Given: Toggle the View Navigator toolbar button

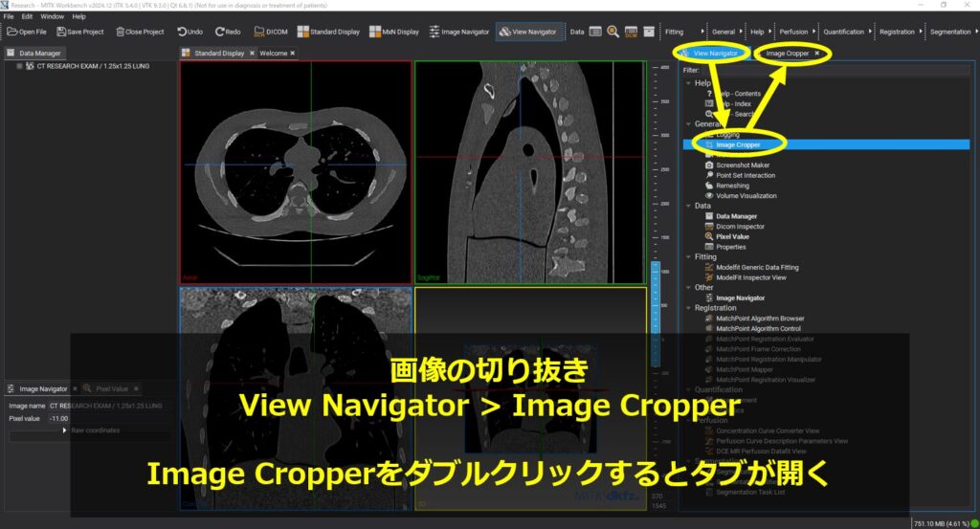Looking at the screenshot, I should coord(528,32).
